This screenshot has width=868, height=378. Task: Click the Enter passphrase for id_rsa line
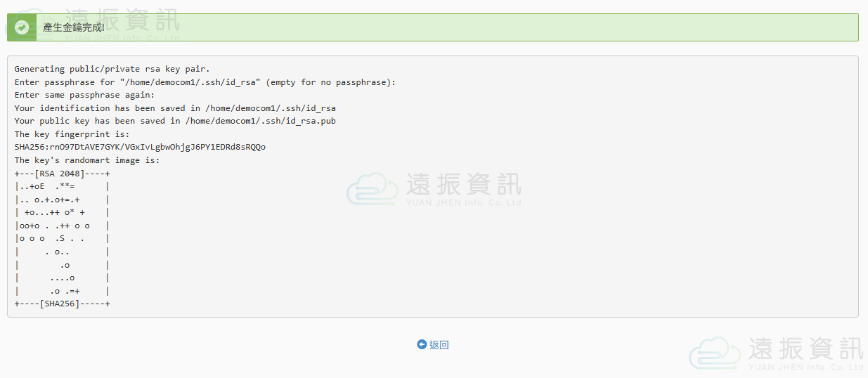pyautogui.click(x=205, y=82)
